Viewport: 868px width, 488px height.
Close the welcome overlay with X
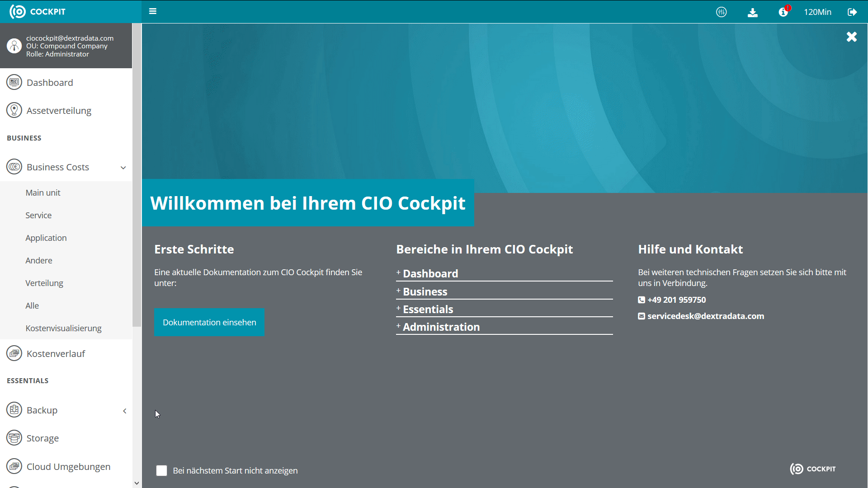tap(852, 37)
